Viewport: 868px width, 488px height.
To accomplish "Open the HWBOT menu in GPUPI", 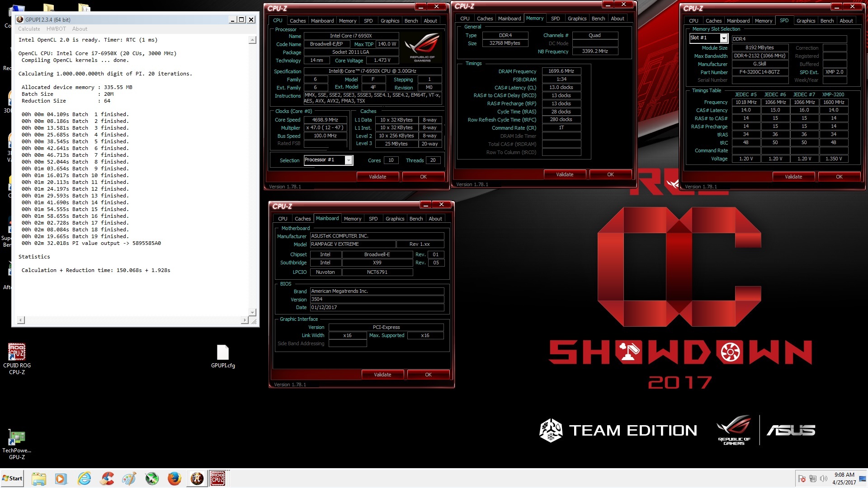I will (x=56, y=29).
